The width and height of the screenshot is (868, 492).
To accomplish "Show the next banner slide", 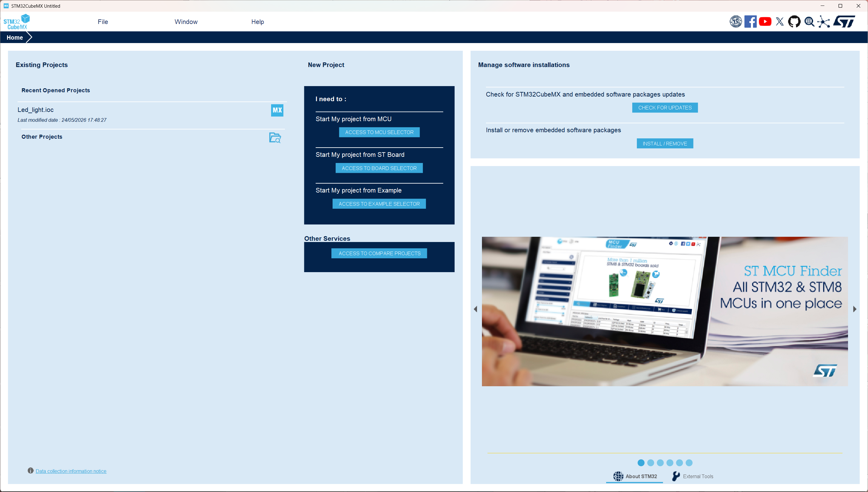I will [854, 309].
